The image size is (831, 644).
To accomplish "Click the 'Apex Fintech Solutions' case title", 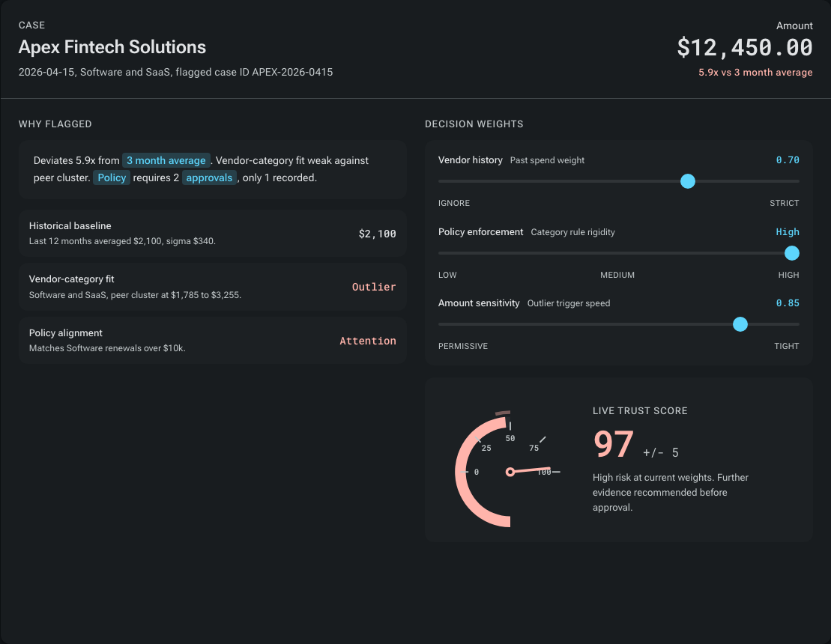I will point(112,47).
